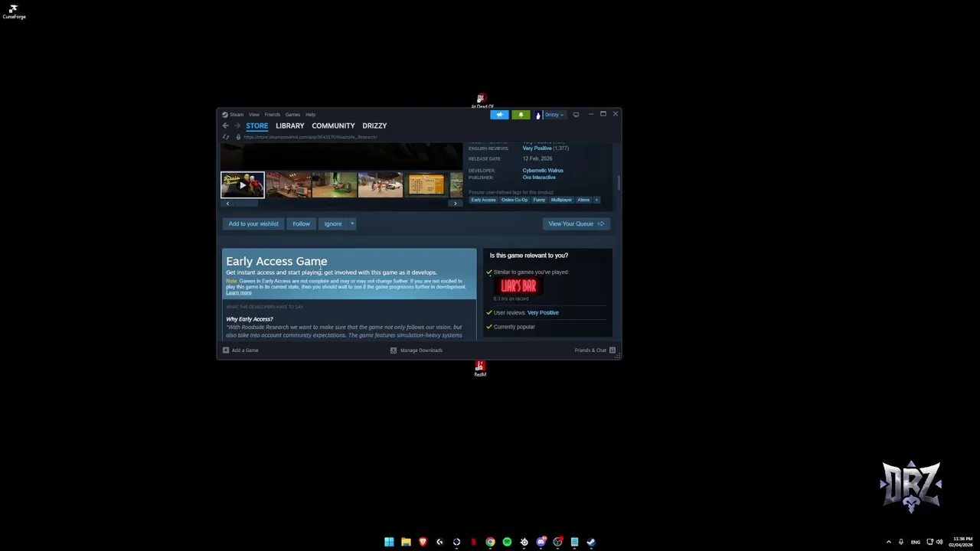Click the Aliens tag

point(583,200)
